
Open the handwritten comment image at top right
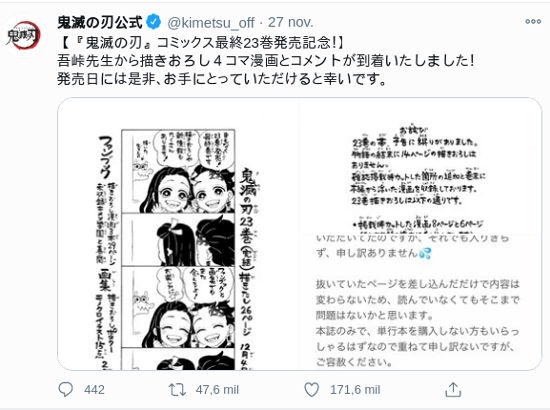420,165
